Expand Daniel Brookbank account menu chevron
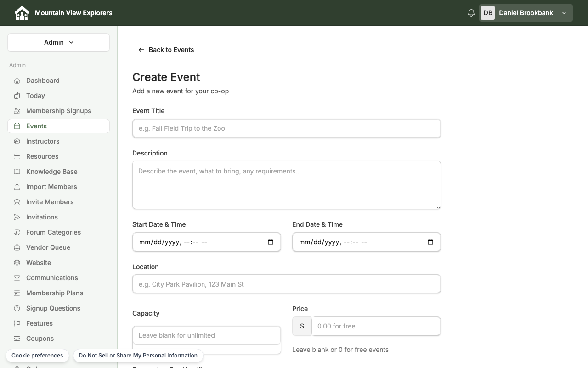Viewport: 588px width, 368px height. 564,13
